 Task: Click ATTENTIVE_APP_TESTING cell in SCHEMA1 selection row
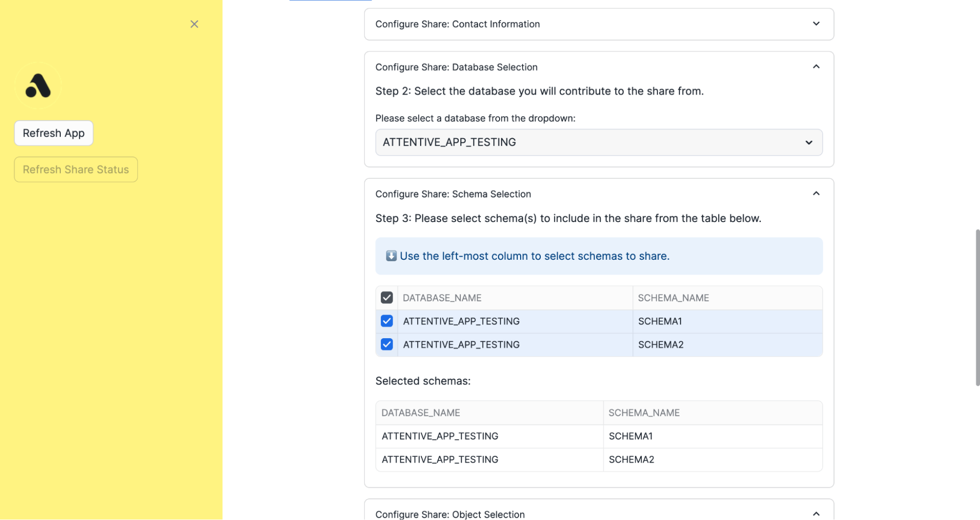515,322
